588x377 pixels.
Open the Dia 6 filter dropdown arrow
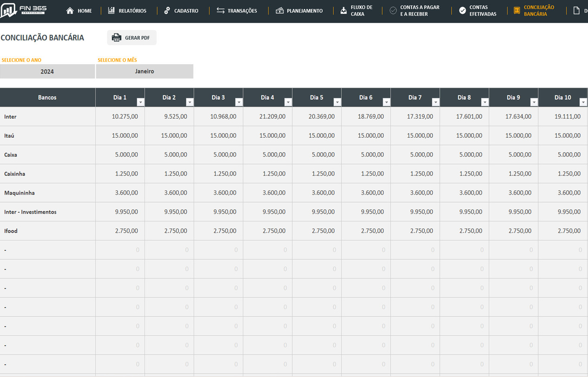point(387,102)
